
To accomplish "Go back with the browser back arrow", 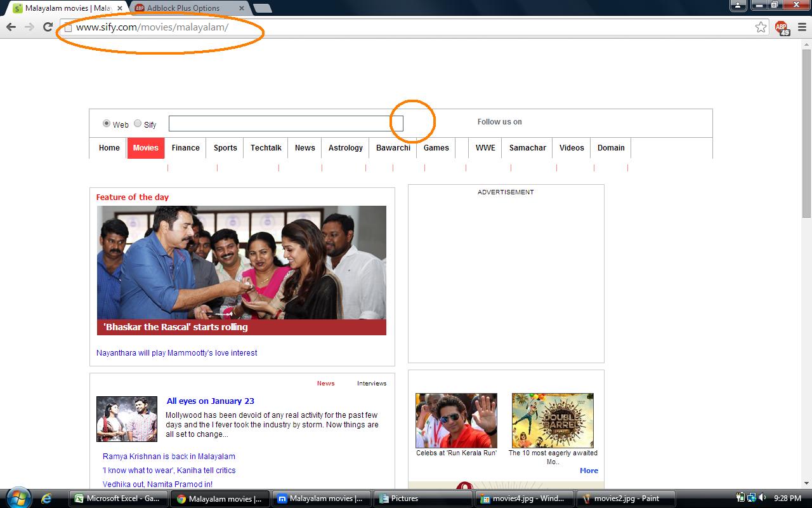I will point(11,27).
